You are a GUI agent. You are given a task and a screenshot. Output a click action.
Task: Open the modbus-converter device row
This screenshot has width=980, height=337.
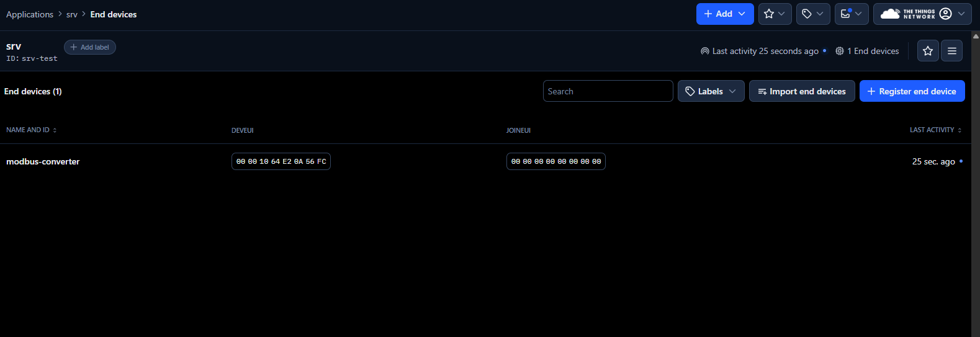tap(485, 161)
